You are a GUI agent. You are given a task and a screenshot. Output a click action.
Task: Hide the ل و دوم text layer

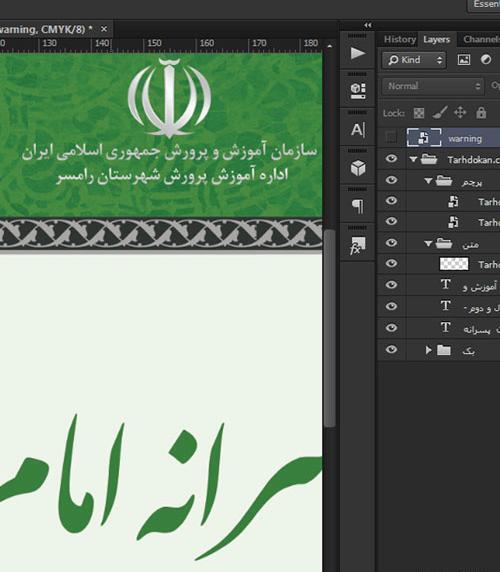[391, 306]
